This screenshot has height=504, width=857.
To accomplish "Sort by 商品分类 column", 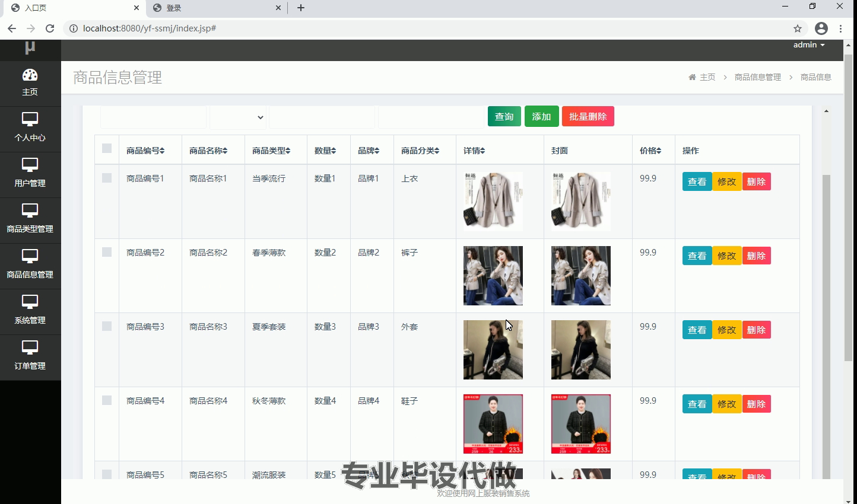I will coord(420,151).
